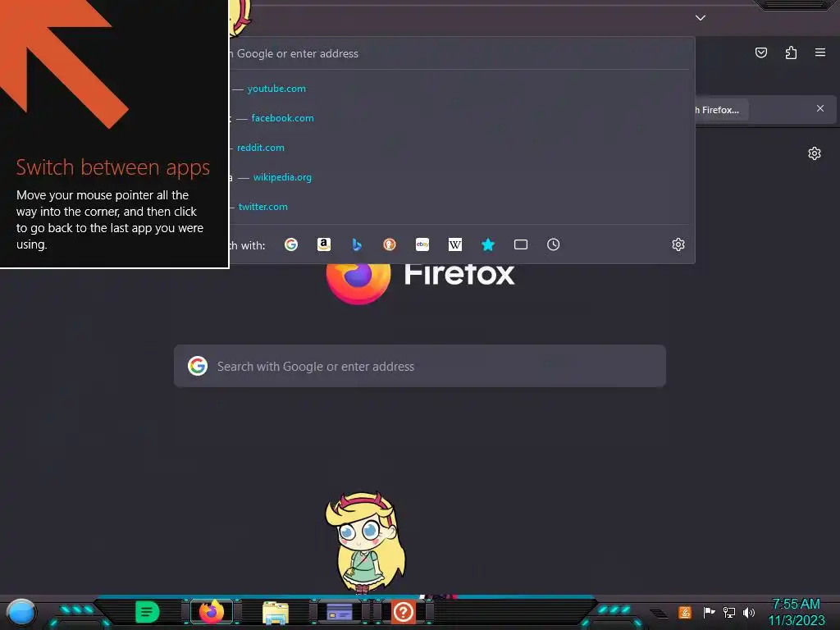Image resolution: width=840 pixels, height=630 pixels.
Task: Open Save to Pocket button
Action: click(x=761, y=52)
